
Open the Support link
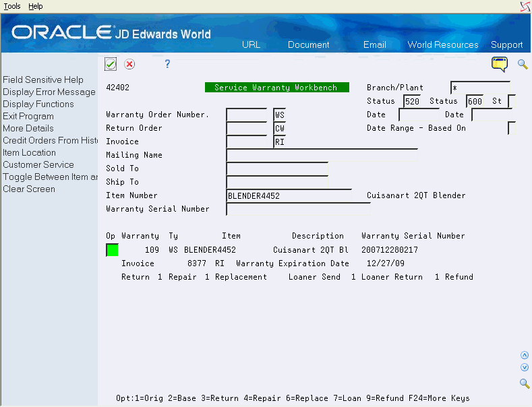click(506, 44)
